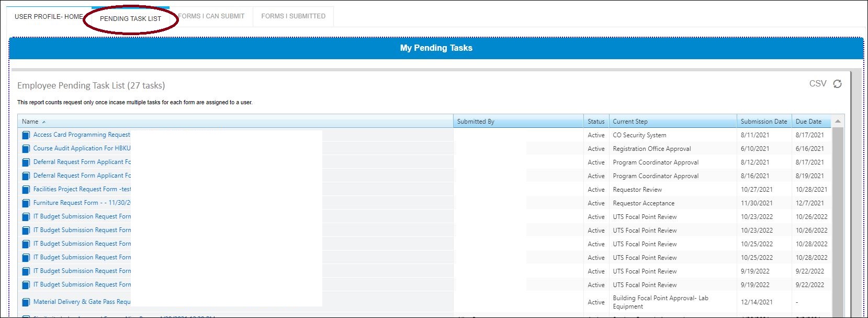Click the Material Delivery & Gate Pass icon
Image resolution: width=868 pixels, height=318 pixels.
coord(26,302)
